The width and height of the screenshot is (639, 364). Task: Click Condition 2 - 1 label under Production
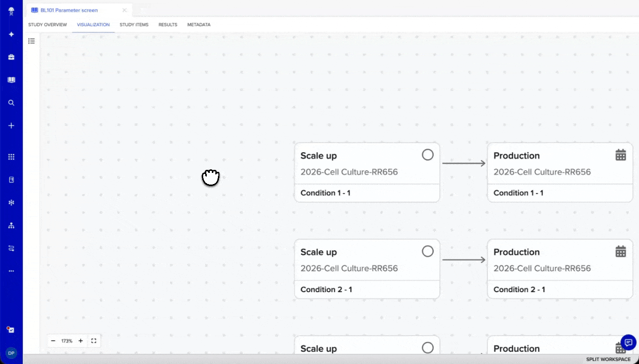coord(520,290)
